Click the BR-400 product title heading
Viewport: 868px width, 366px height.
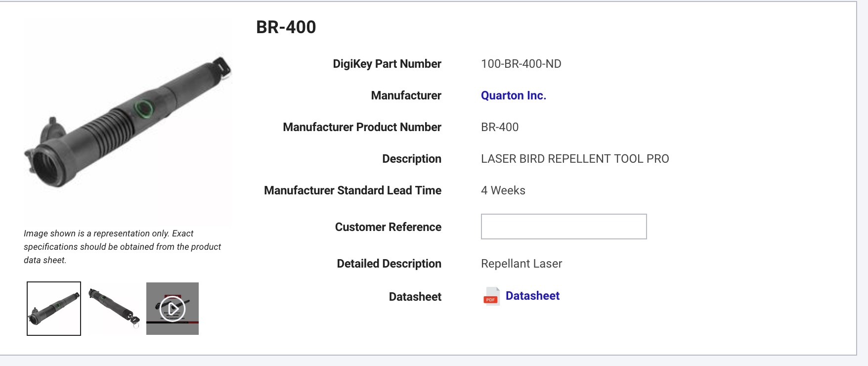[x=286, y=27]
